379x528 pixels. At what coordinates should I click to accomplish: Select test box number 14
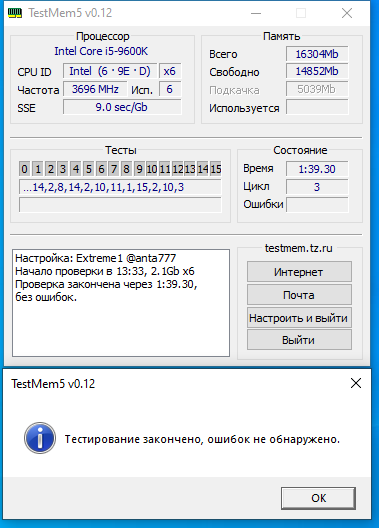click(203, 169)
